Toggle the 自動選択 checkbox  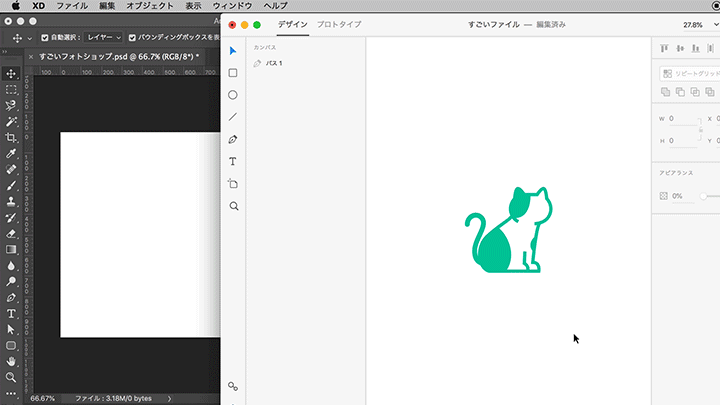tap(46, 37)
